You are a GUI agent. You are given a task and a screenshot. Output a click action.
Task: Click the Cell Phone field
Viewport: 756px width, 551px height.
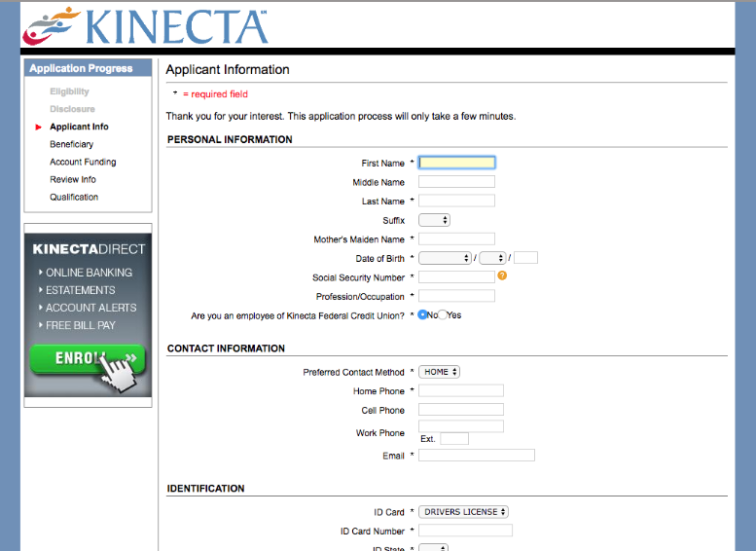click(x=461, y=410)
